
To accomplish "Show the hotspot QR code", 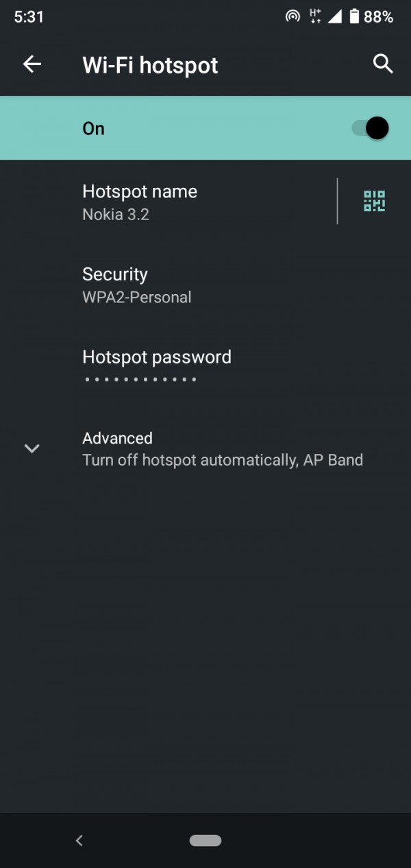I will (x=374, y=201).
